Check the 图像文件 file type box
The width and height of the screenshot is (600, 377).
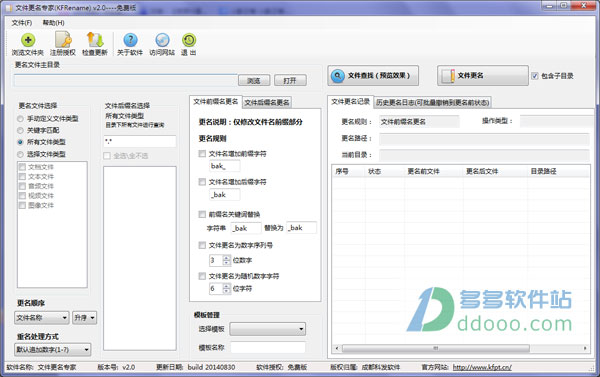(22, 205)
